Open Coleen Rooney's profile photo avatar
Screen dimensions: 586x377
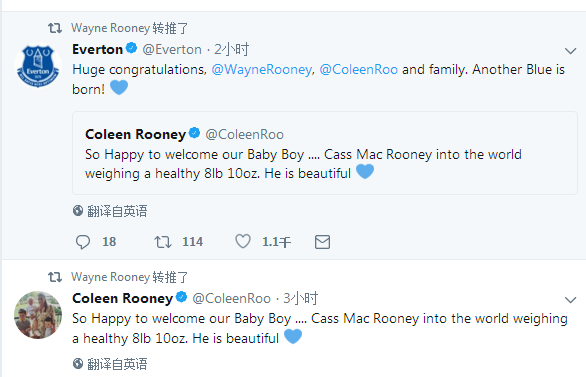click(38, 315)
